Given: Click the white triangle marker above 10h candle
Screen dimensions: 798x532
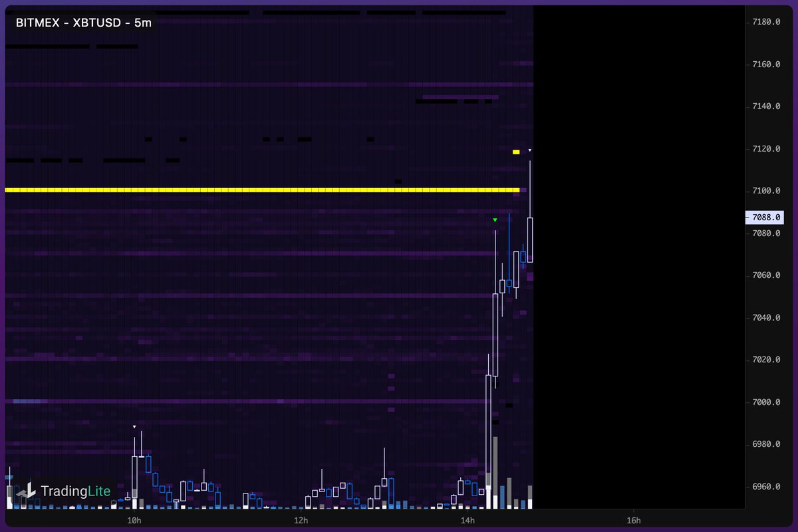Looking at the screenshot, I should point(134,427).
